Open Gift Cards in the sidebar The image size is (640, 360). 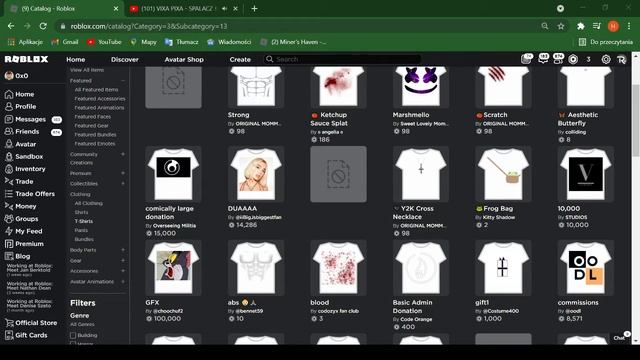tap(26, 335)
